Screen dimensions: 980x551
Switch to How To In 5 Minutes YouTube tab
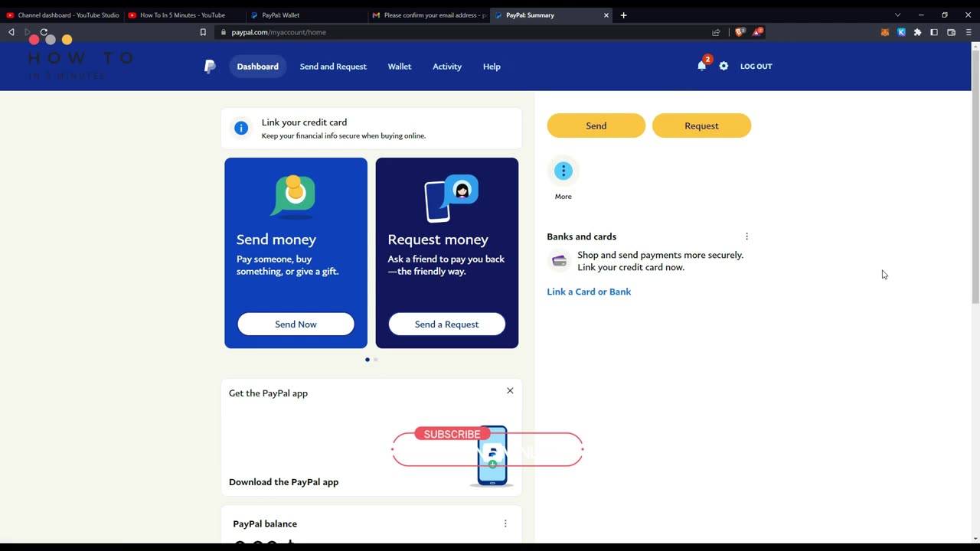click(183, 15)
